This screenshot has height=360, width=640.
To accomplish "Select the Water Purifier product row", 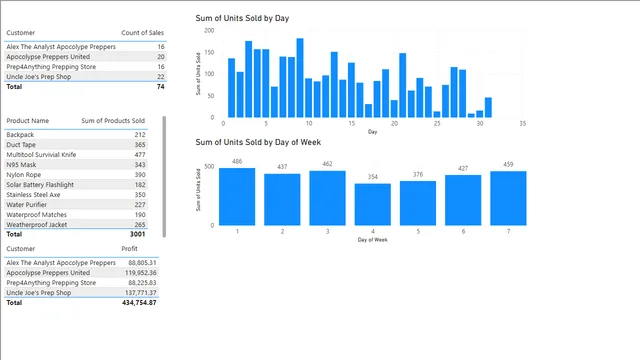I will (76, 204).
